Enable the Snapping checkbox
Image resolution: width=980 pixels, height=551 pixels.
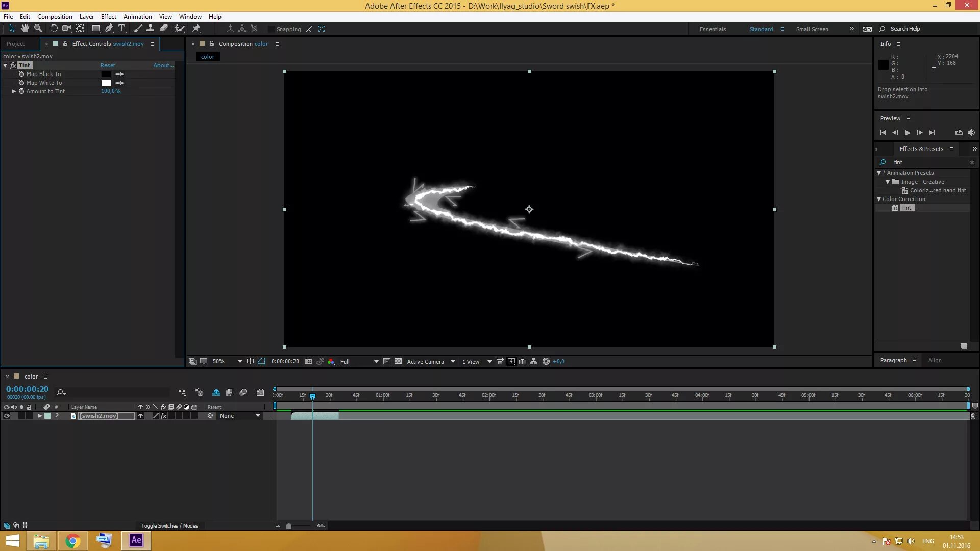tap(272, 29)
